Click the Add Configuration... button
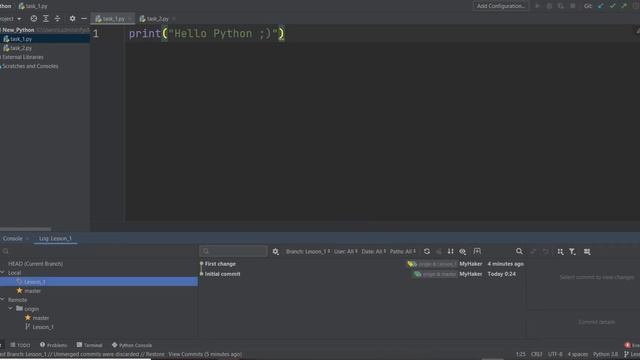 coord(501,6)
